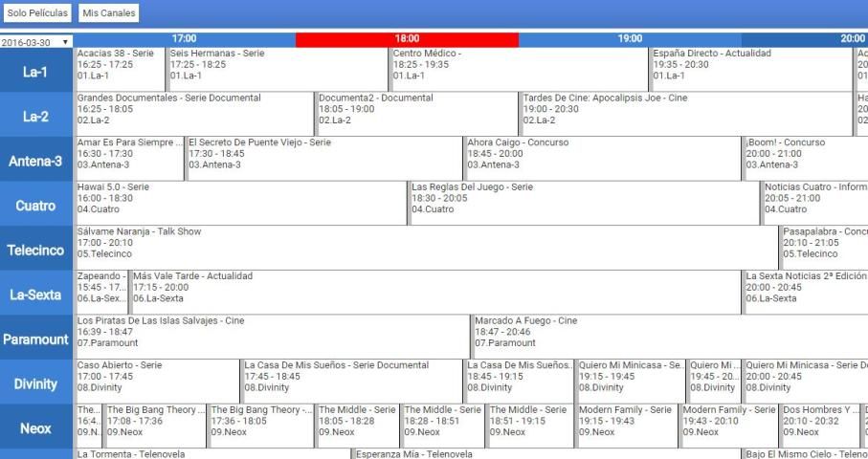This screenshot has height=459, width=868.
Task: Select the Neox channel label
Action: (36, 427)
